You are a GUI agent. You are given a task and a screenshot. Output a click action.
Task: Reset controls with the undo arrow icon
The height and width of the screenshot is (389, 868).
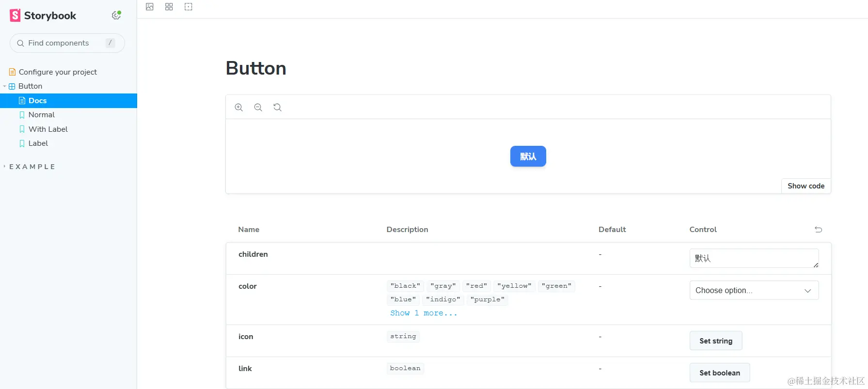pos(818,230)
